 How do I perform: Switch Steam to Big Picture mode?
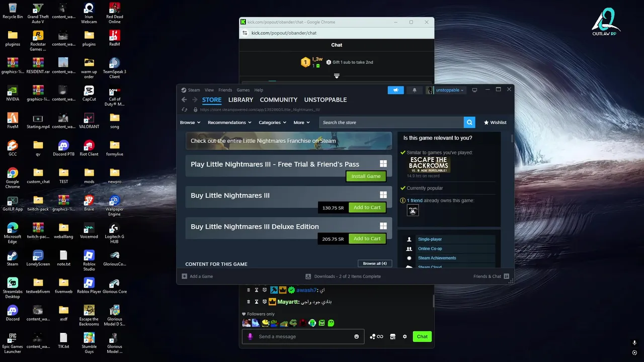(474, 90)
